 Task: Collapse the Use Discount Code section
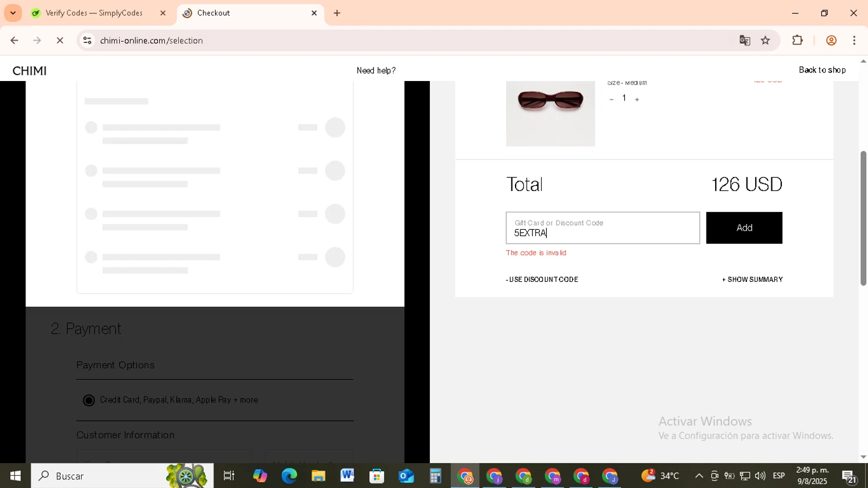point(542,280)
